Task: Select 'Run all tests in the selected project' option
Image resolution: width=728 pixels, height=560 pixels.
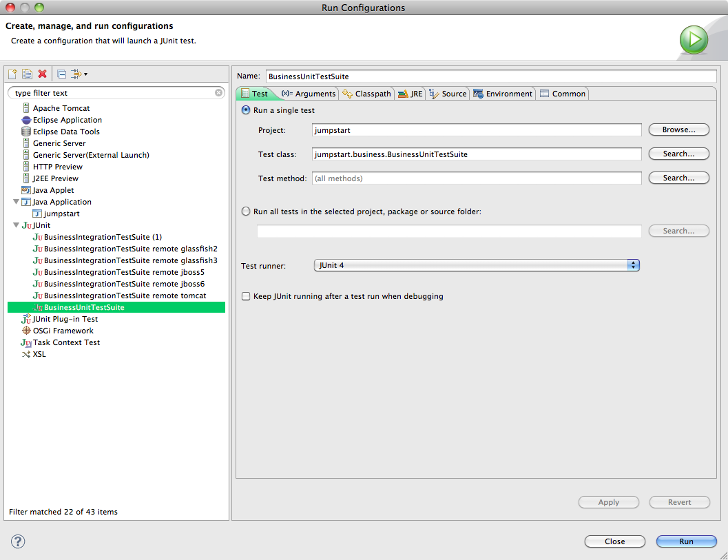Action: (246, 211)
